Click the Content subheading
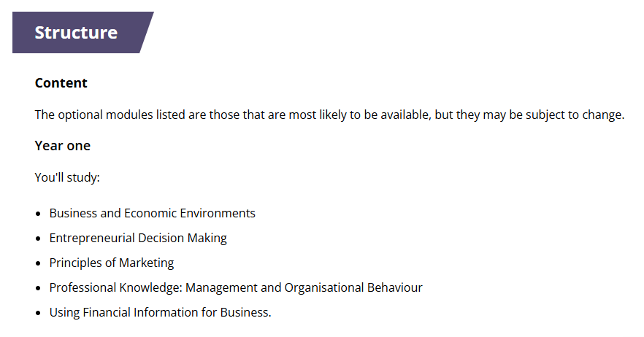 (61, 83)
